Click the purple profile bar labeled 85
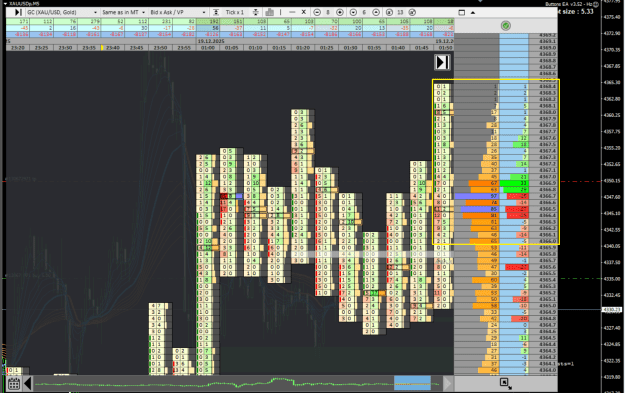The width and height of the screenshot is (625, 393). 480,209
